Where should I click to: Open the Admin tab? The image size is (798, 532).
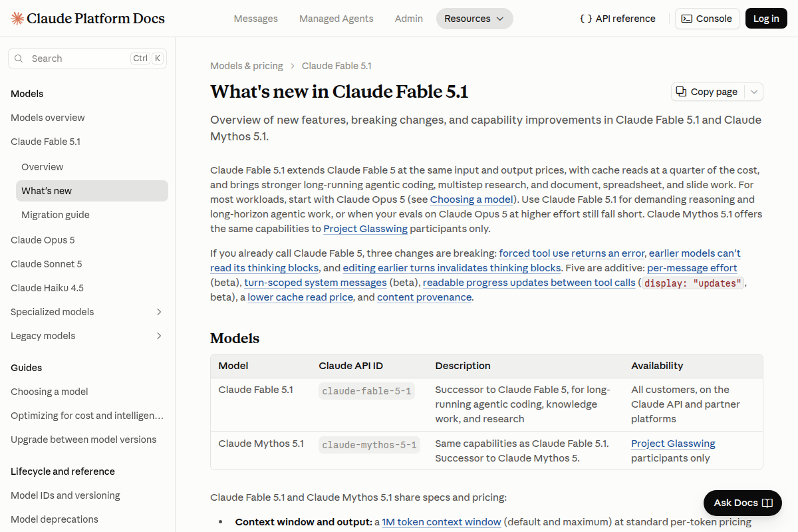coord(409,19)
